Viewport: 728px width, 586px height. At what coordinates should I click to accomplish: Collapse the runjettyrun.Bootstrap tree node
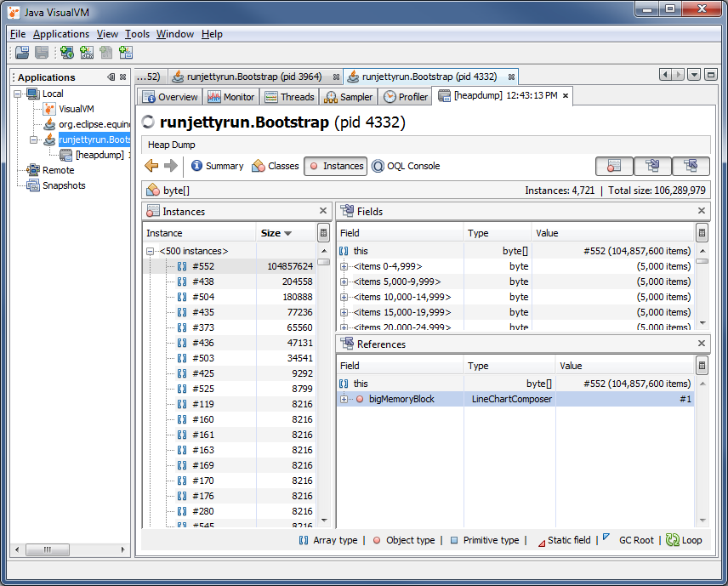click(33, 139)
